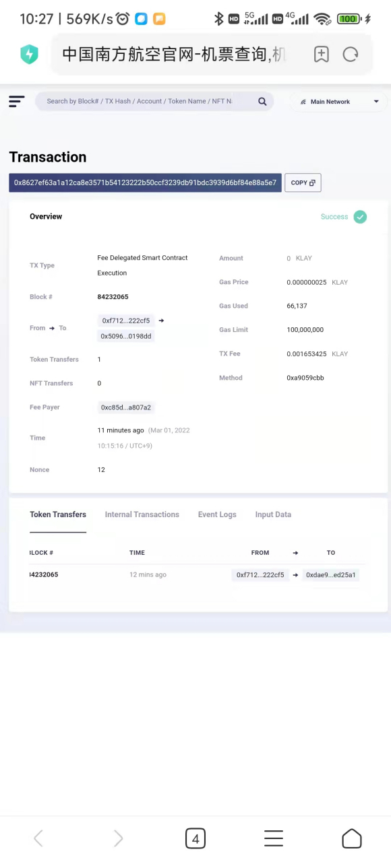Screen dimensions: 391x868
Task: Open browser tabs counter showing 4
Action: [195, 838]
